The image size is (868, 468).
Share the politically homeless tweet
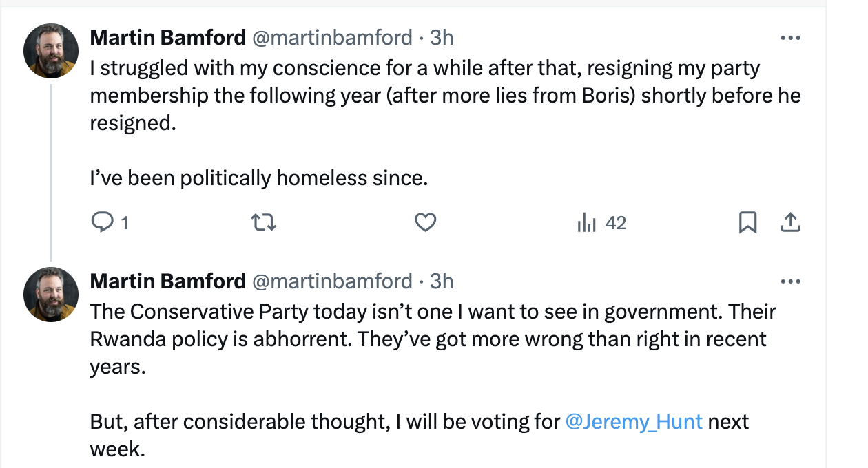[x=790, y=222]
